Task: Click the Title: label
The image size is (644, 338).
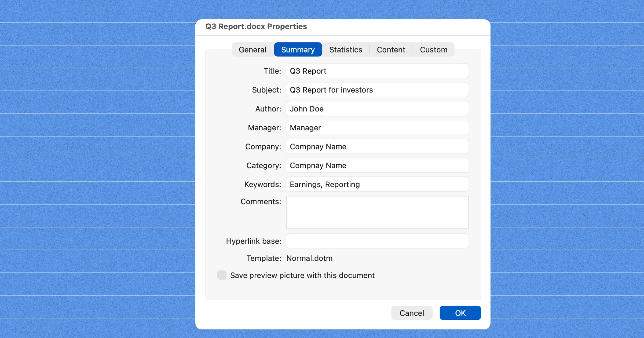Action: (x=272, y=71)
